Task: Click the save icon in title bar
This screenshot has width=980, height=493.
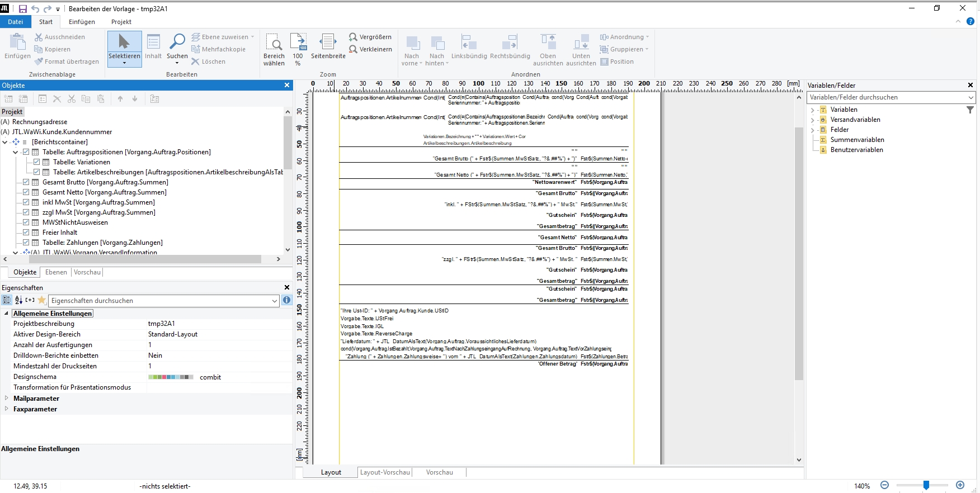Action: (23, 9)
